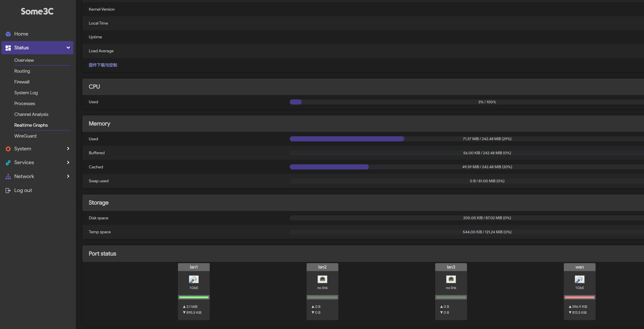Click the lan1 port connected icon

(193, 280)
